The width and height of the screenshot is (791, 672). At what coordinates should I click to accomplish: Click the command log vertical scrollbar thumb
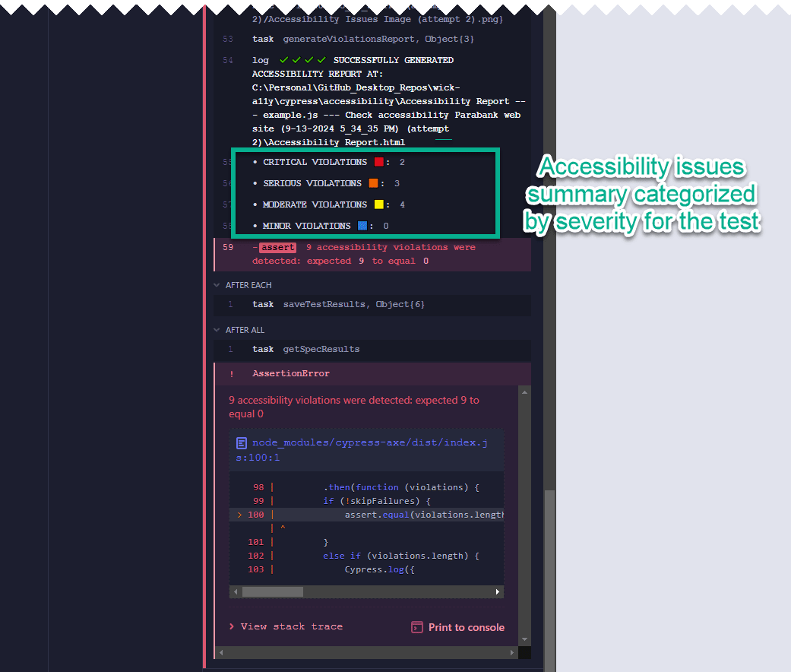pos(550,580)
